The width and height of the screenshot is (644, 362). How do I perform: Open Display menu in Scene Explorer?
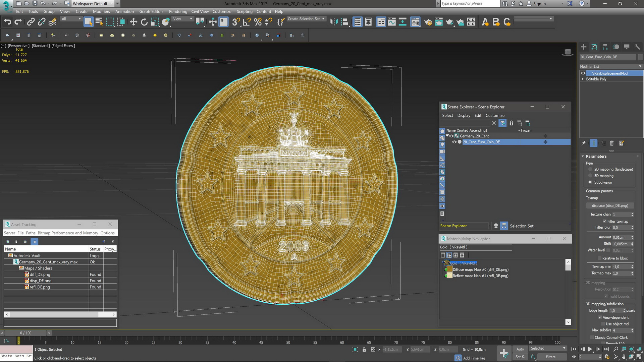click(x=464, y=116)
